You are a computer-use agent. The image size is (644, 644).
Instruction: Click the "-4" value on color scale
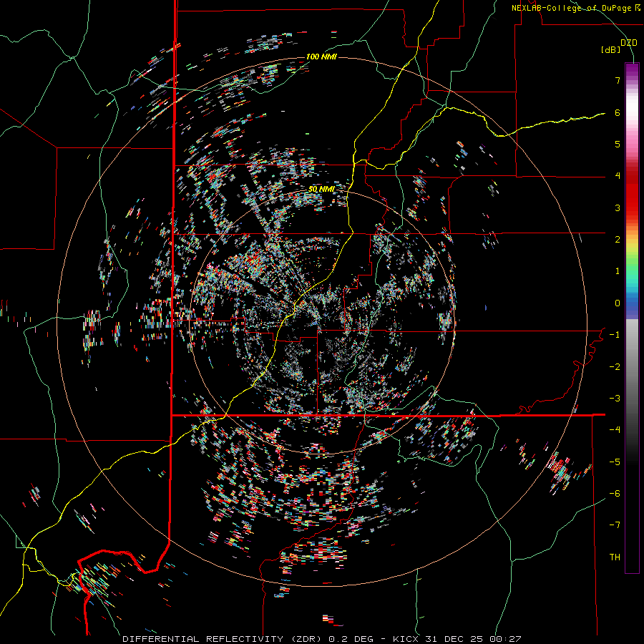click(x=615, y=430)
